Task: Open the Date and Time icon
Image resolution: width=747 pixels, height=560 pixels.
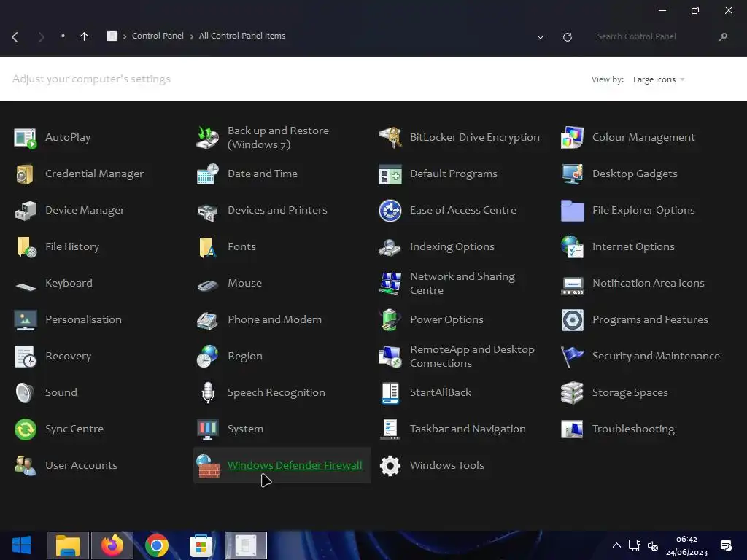Action: (208, 174)
